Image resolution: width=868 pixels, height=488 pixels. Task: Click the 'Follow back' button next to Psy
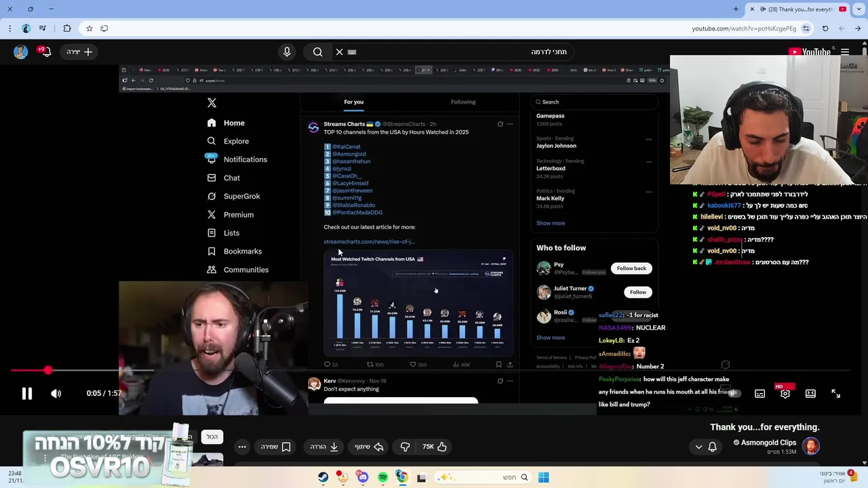point(631,268)
